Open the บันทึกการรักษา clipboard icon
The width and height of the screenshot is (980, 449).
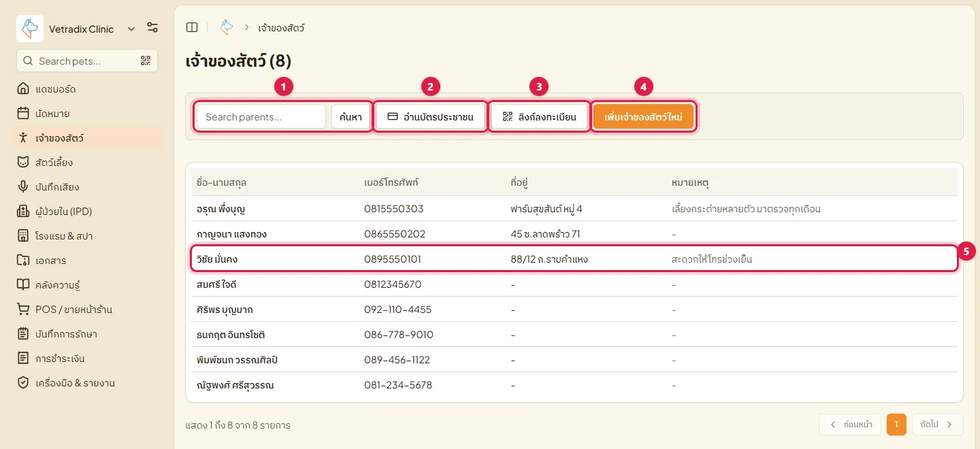(x=23, y=334)
